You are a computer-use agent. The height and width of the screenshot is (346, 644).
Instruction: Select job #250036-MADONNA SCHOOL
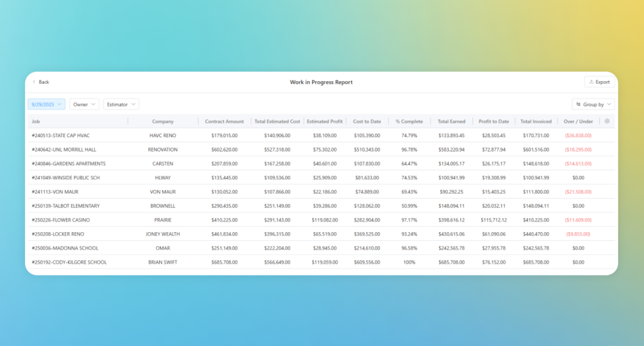point(65,248)
